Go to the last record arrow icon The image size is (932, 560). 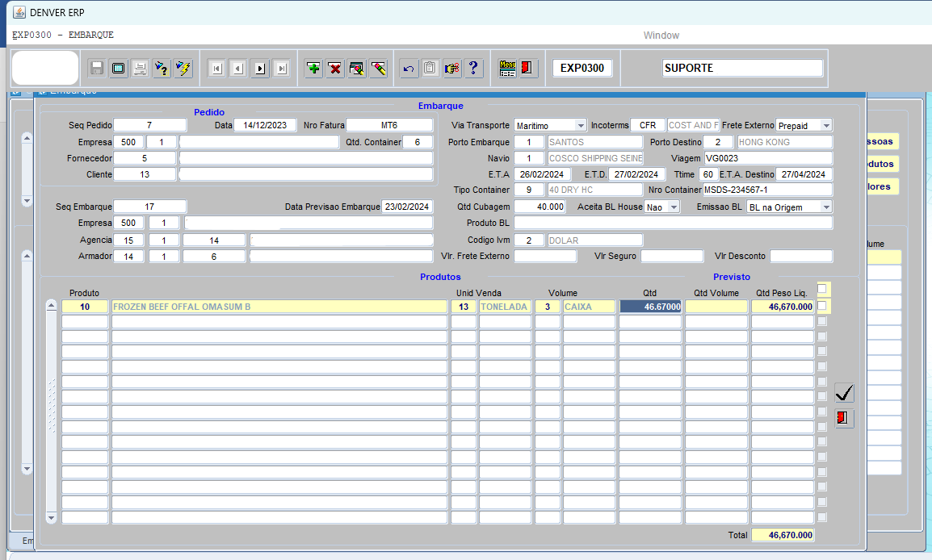point(282,69)
